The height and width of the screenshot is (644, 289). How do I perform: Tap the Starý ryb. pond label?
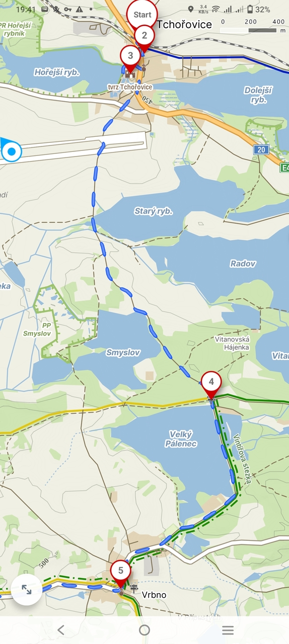tap(154, 211)
